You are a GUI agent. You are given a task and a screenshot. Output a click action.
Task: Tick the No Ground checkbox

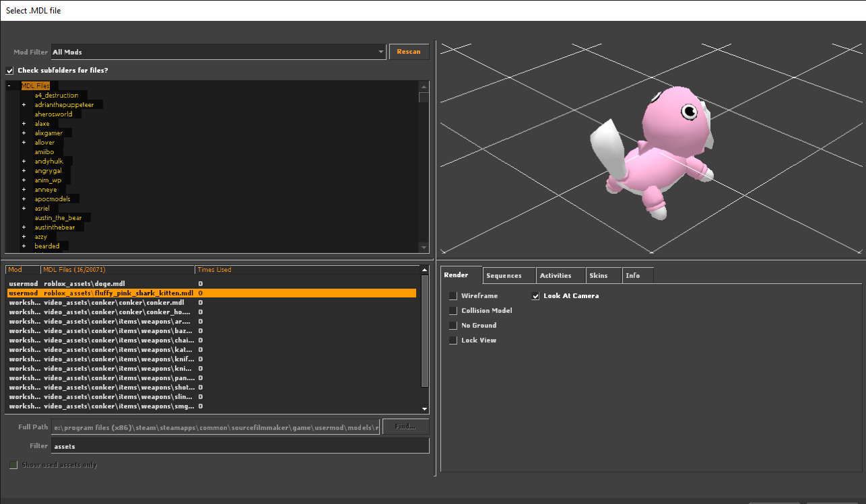[453, 326]
